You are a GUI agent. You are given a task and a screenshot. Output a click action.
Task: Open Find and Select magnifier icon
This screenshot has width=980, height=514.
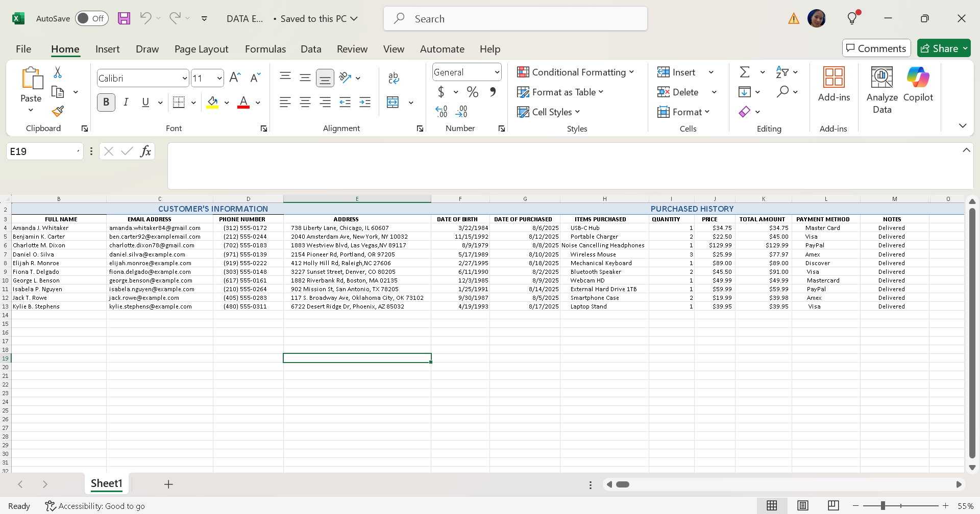pos(782,92)
